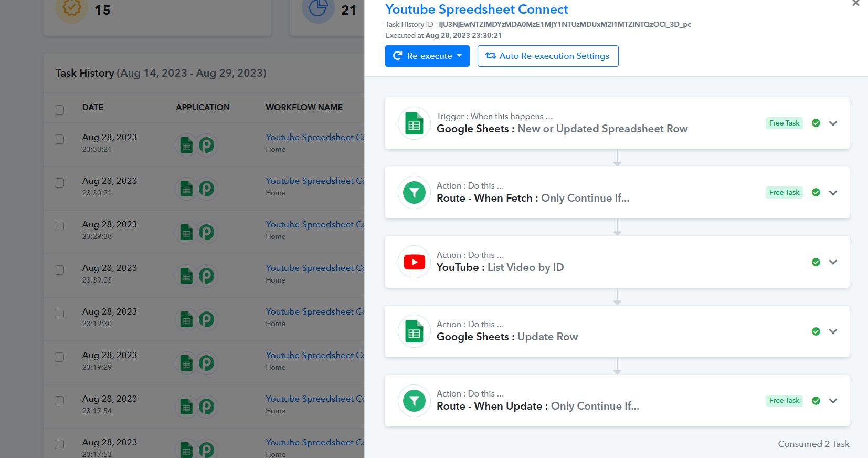Open Auto Re-execution Settings
The image size is (868, 458).
[x=548, y=56]
